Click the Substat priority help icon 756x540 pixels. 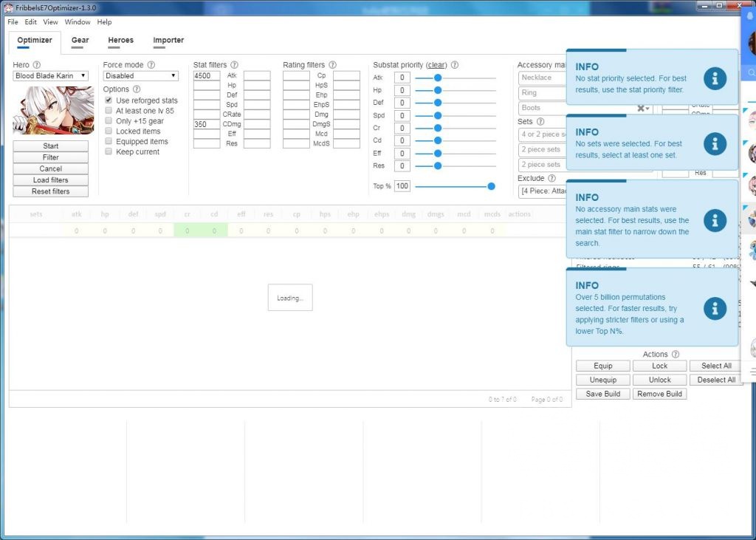coord(455,65)
